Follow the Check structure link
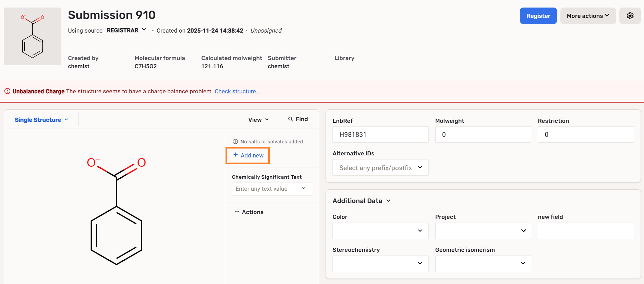This screenshot has width=644, height=284. 238,91
